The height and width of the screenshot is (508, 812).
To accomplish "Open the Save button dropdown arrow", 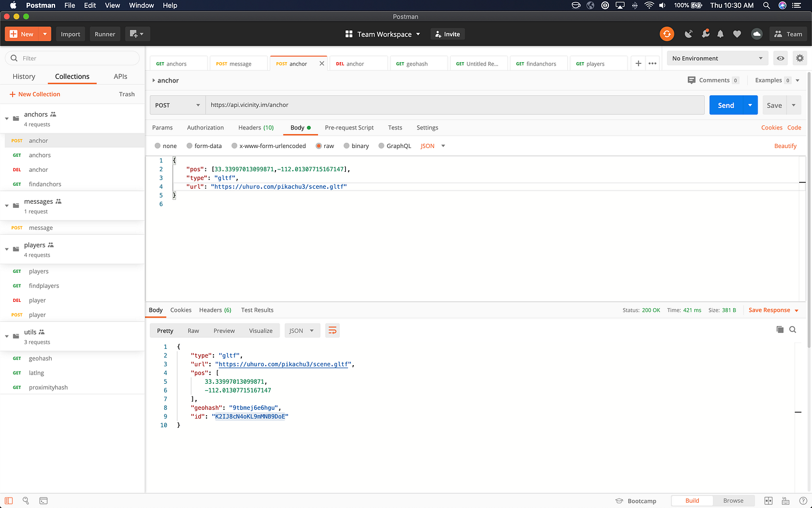I will (x=794, y=105).
